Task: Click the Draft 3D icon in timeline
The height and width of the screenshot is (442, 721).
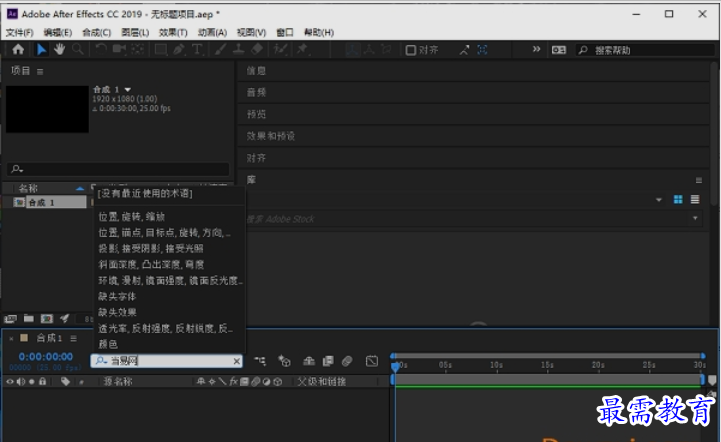Action: (284, 361)
